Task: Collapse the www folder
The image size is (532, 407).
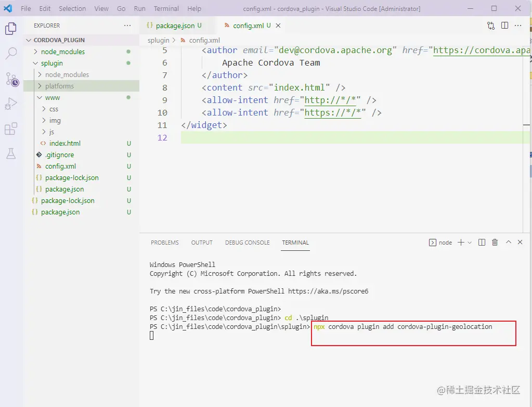Action: click(x=82, y=97)
